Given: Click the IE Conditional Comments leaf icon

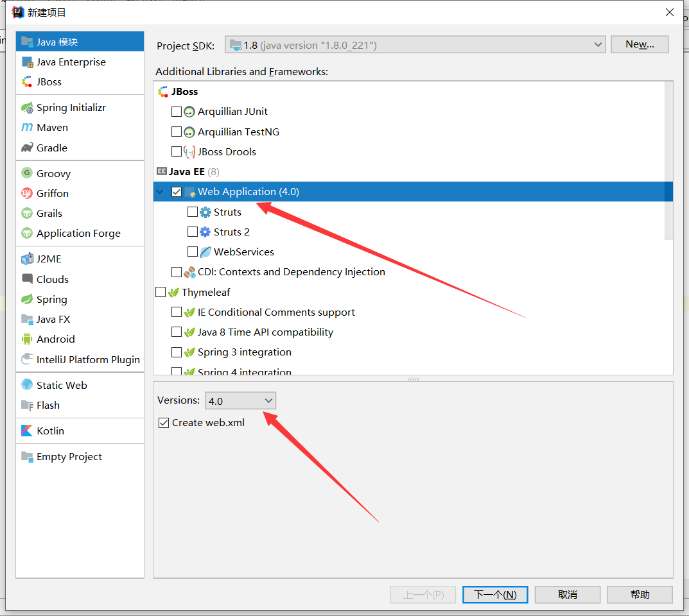Looking at the screenshot, I should [x=189, y=312].
